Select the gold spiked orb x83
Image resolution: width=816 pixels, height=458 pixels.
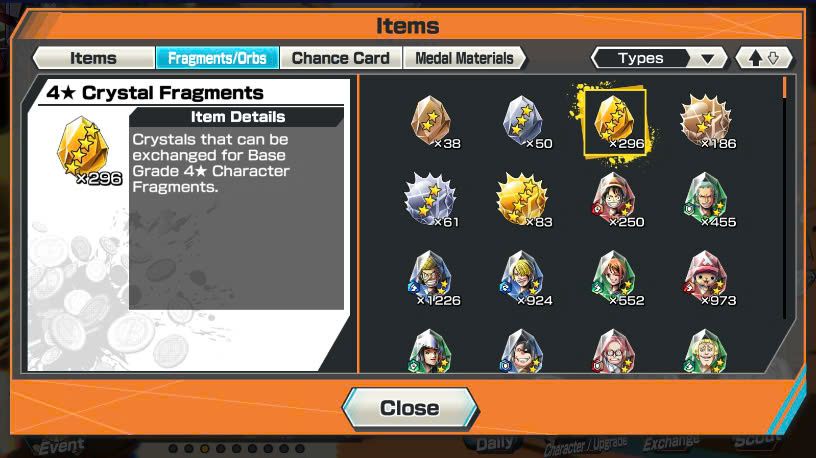coord(524,200)
